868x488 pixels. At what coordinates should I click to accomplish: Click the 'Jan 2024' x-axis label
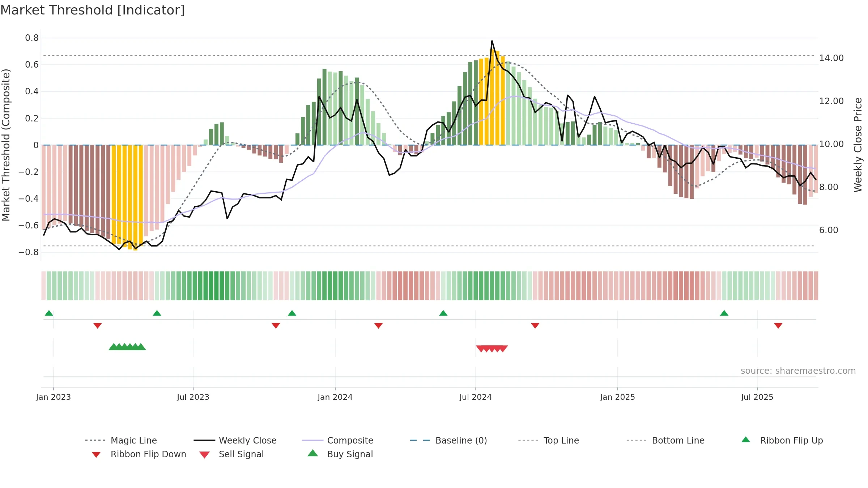click(335, 397)
